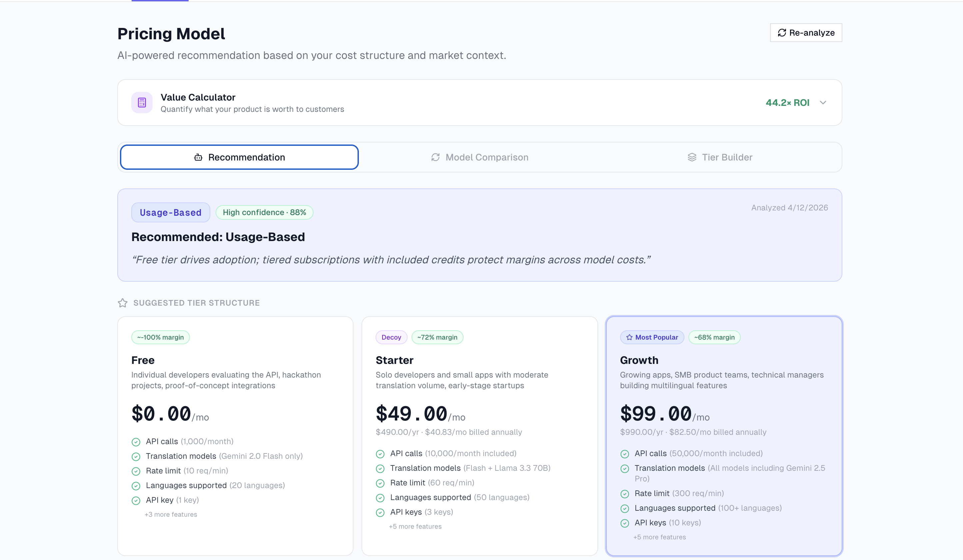Viewport: 963px width, 560px height.
Task: Click the Pricing Model page heading
Action: pos(171,34)
